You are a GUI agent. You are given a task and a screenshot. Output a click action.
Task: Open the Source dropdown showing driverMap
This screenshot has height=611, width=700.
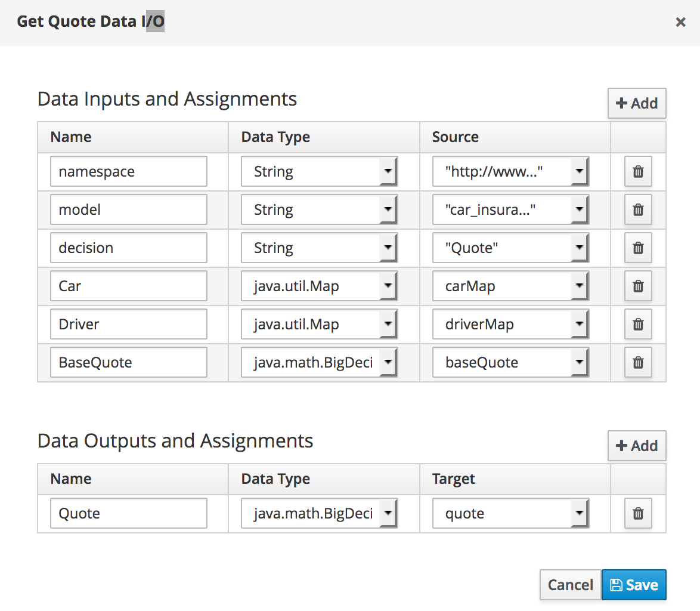point(580,324)
